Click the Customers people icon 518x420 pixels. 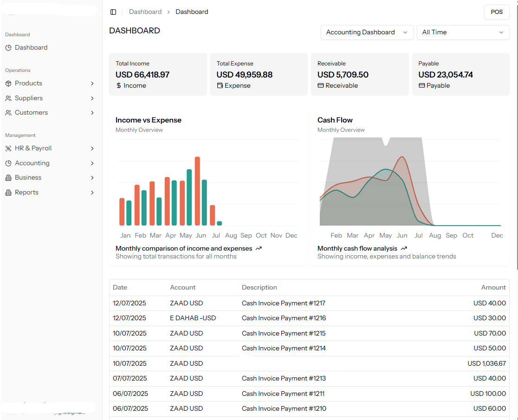click(x=8, y=113)
